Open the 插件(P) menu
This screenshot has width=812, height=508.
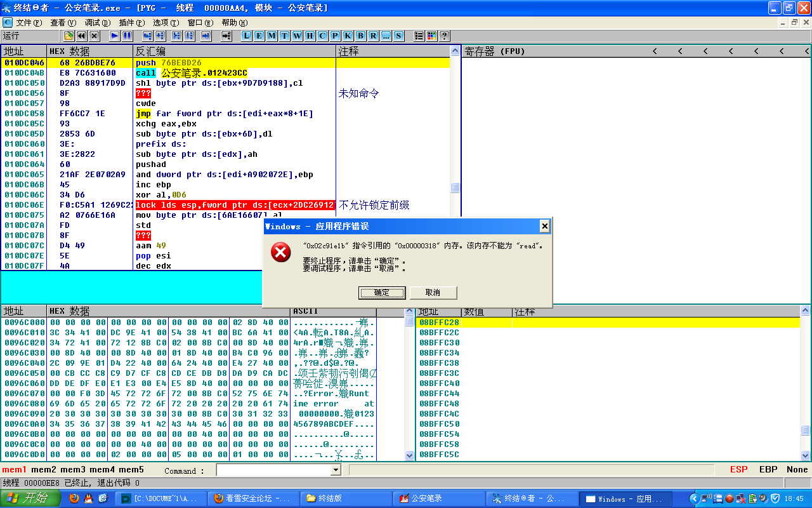131,23
